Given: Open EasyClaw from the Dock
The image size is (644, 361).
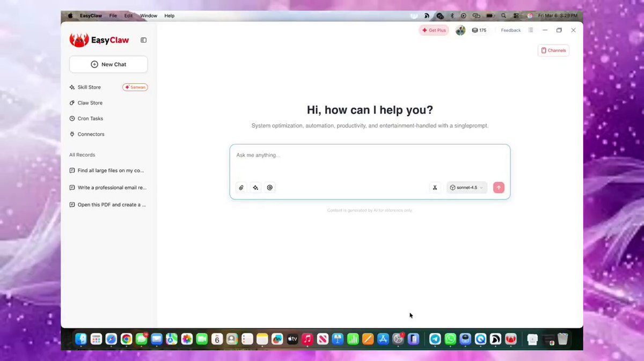Looking at the screenshot, I should 511,339.
